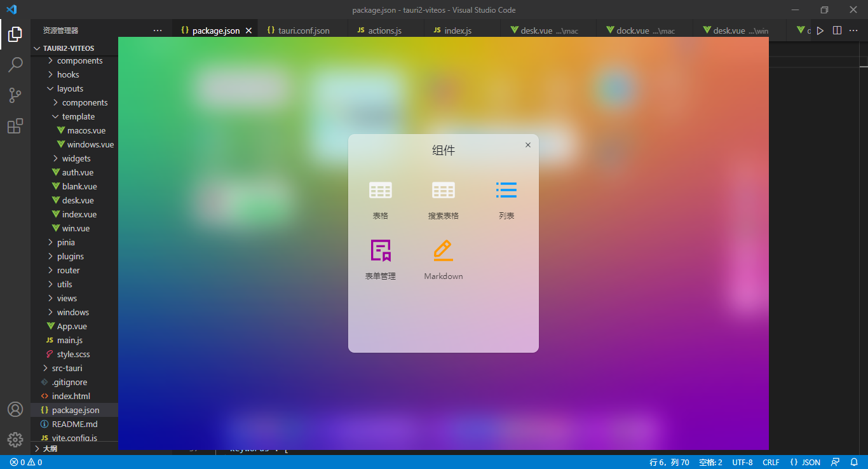The width and height of the screenshot is (868, 469).
Task: Click the Run file play icon
Action: pyautogui.click(x=820, y=30)
